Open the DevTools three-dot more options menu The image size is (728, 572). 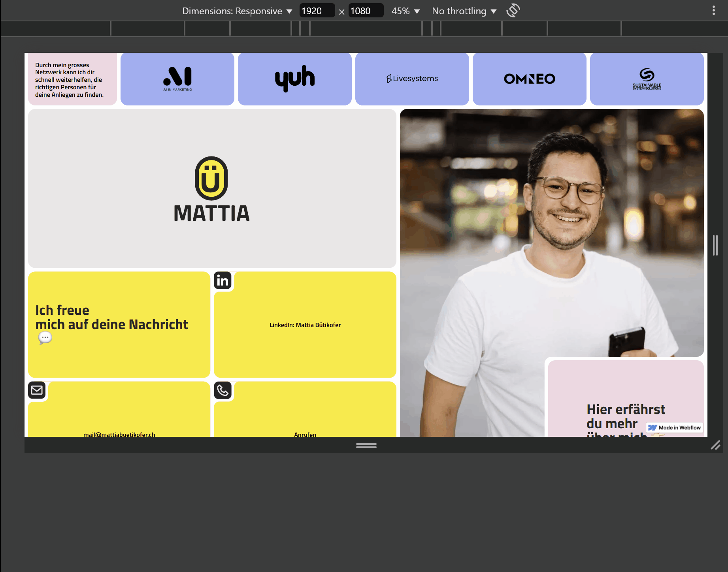click(713, 11)
